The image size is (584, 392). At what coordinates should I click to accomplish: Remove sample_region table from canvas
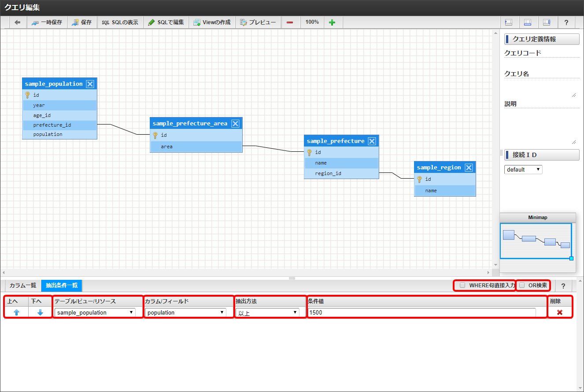point(469,168)
